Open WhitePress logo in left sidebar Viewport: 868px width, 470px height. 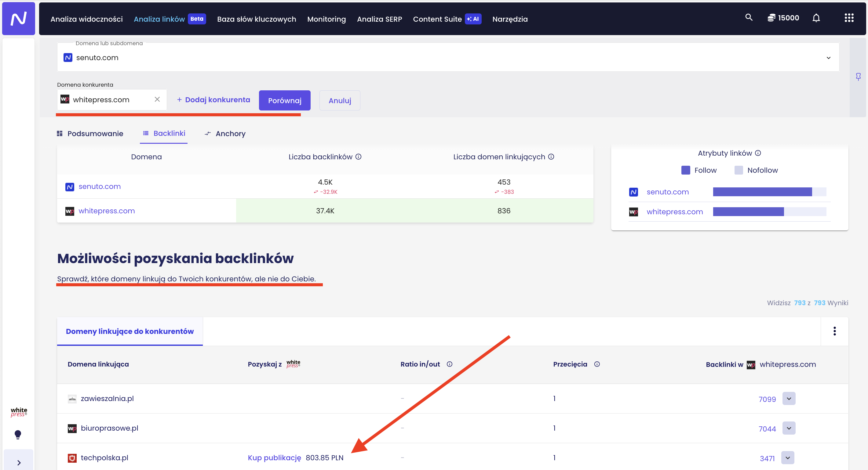[x=19, y=412]
